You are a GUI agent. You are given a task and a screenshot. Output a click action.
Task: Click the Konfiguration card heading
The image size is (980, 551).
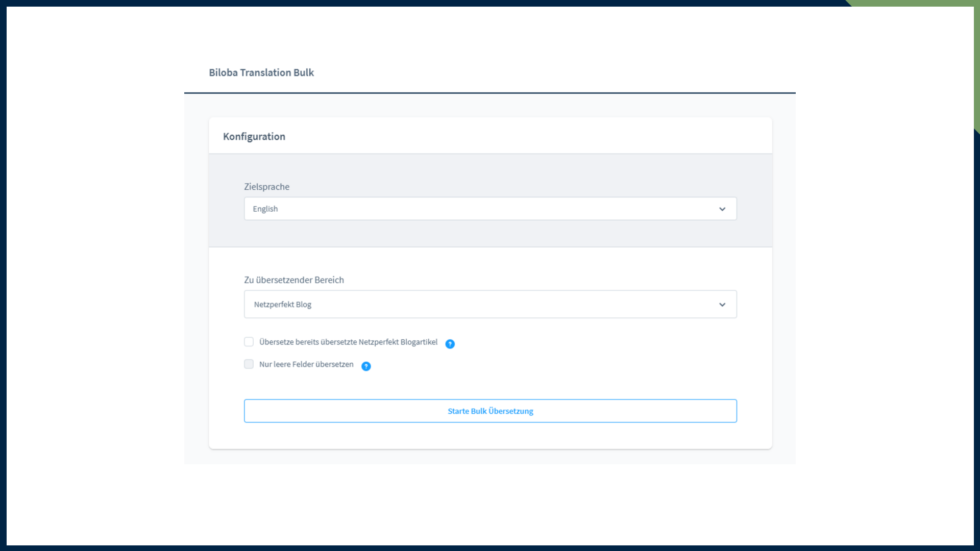pyautogui.click(x=254, y=136)
